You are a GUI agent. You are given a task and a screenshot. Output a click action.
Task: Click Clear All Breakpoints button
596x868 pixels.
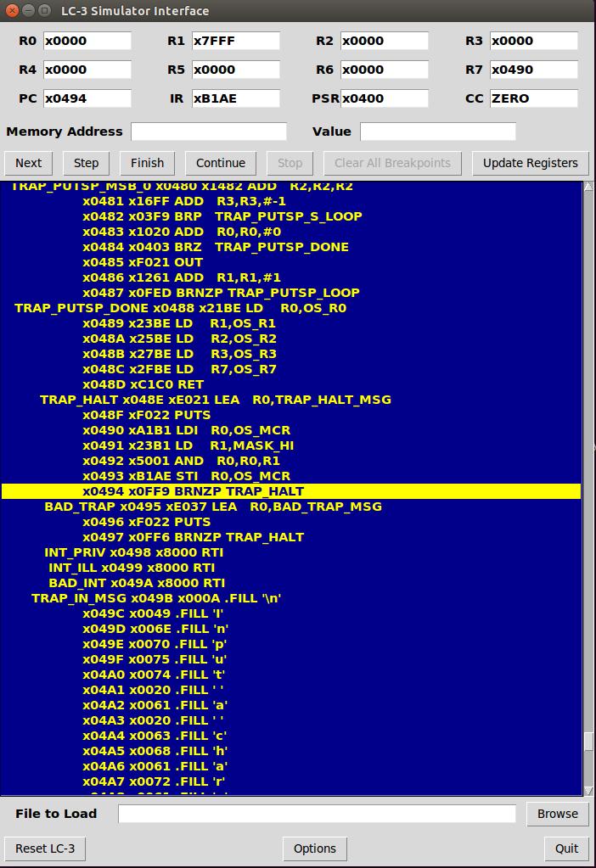pos(392,163)
